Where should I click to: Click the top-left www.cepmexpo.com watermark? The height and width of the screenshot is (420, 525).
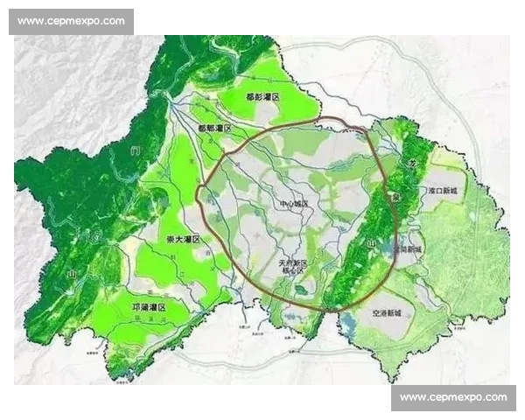point(72,21)
